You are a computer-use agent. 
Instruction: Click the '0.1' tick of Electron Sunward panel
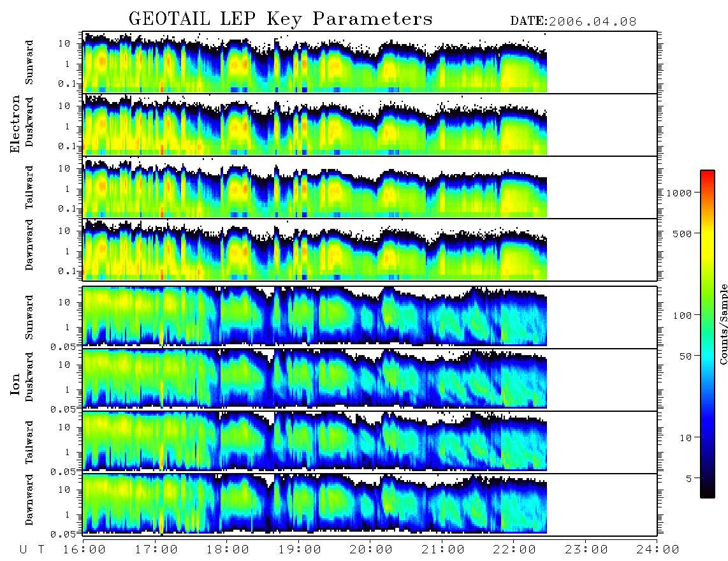(66, 83)
